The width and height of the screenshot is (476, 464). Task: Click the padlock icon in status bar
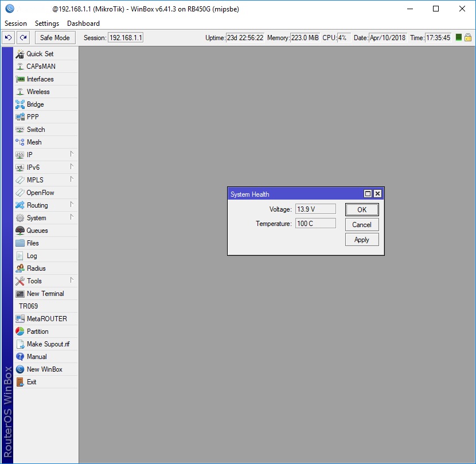[468, 37]
